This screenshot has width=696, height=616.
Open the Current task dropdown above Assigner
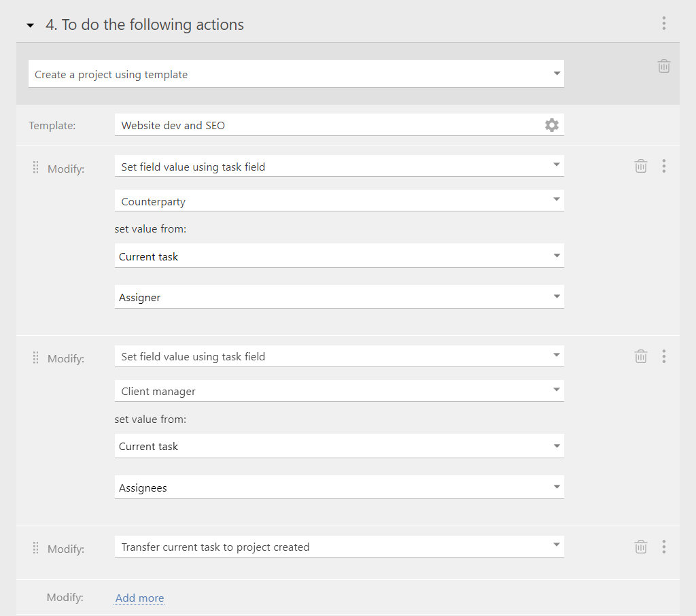pyautogui.click(x=339, y=256)
